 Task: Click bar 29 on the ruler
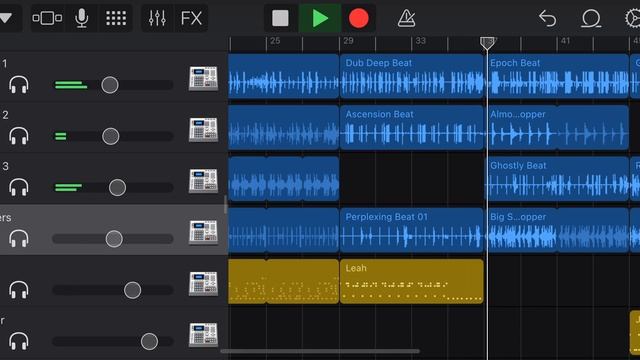click(x=348, y=41)
